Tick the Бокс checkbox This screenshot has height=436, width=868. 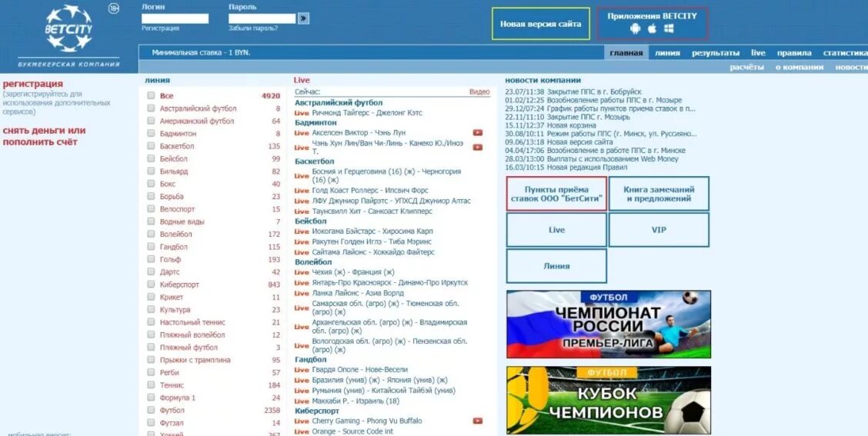(151, 184)
